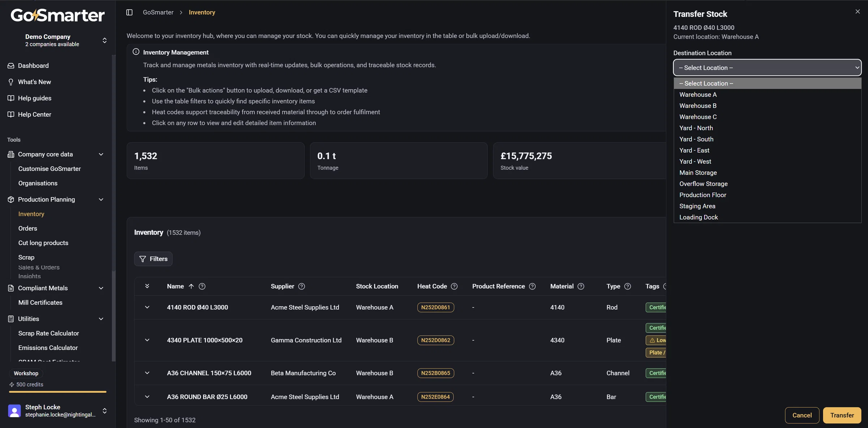Choose Loading Dock destination option
This screenshot has height=428, width=868.
click(767, 217)
